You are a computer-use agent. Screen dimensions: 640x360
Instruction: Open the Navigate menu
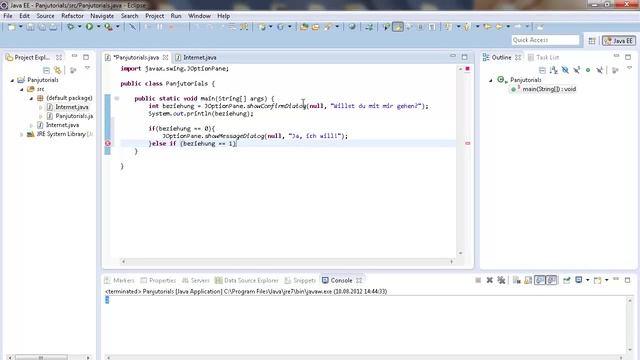[102, 16]
